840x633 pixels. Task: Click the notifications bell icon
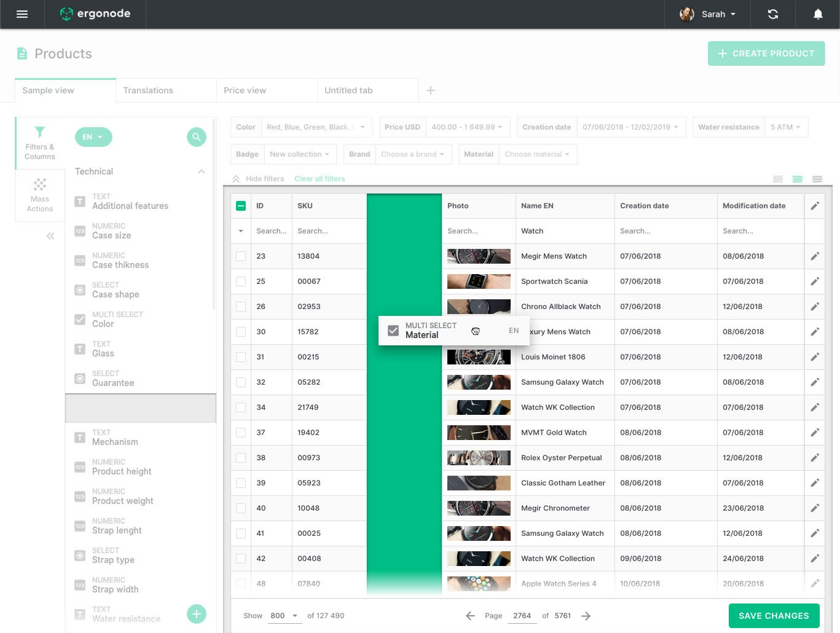click(x=817, y=14)
